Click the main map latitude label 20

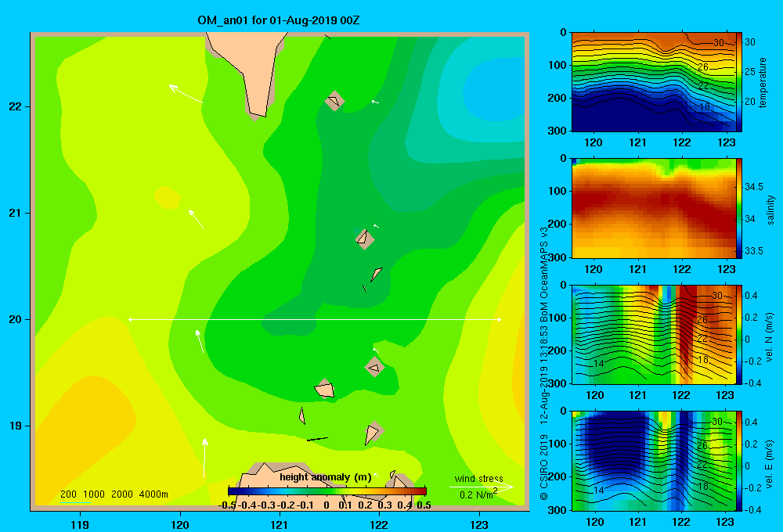(16, 319)
